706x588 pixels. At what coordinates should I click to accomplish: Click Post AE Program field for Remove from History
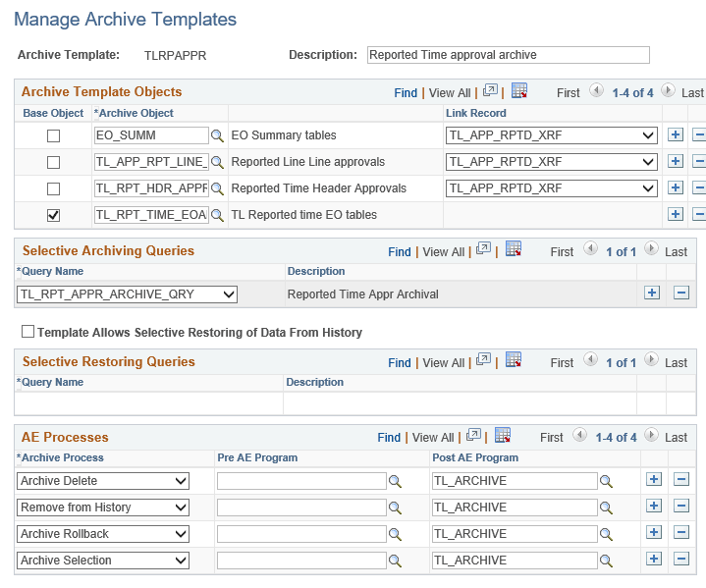[515, 508]
